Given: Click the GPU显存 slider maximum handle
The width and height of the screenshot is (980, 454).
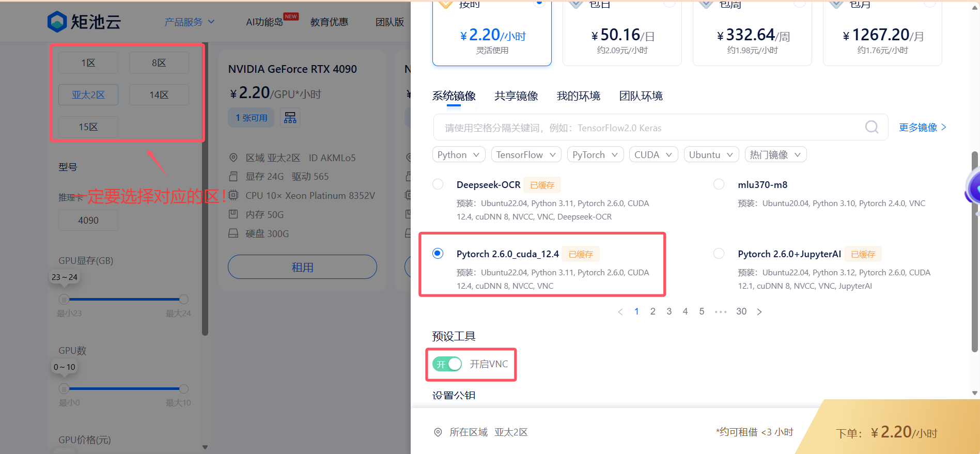Looking at the screenshot, I should [183, 299].
